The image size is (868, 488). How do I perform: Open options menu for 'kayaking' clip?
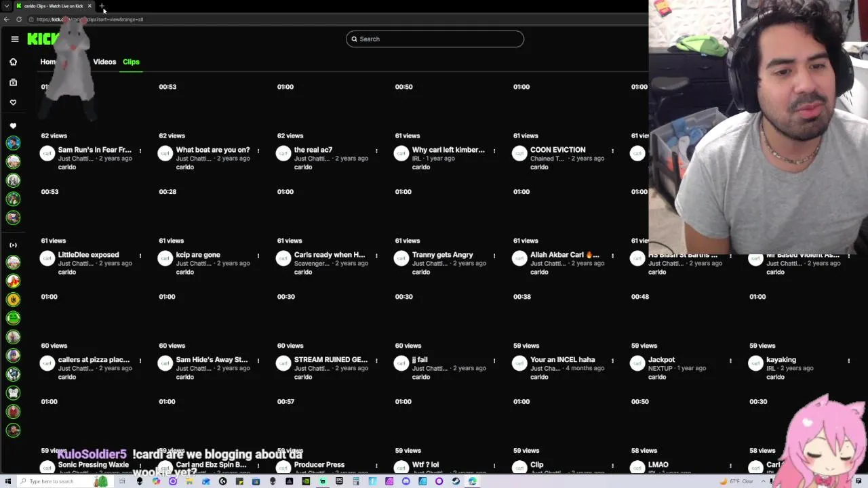[848, 361]
